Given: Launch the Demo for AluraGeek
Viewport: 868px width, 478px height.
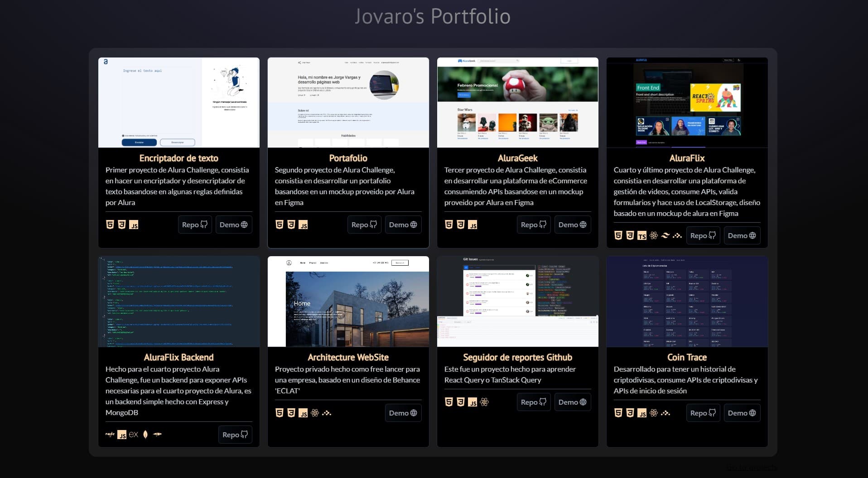Looking at the screenshot, I should tap(573, 225).
